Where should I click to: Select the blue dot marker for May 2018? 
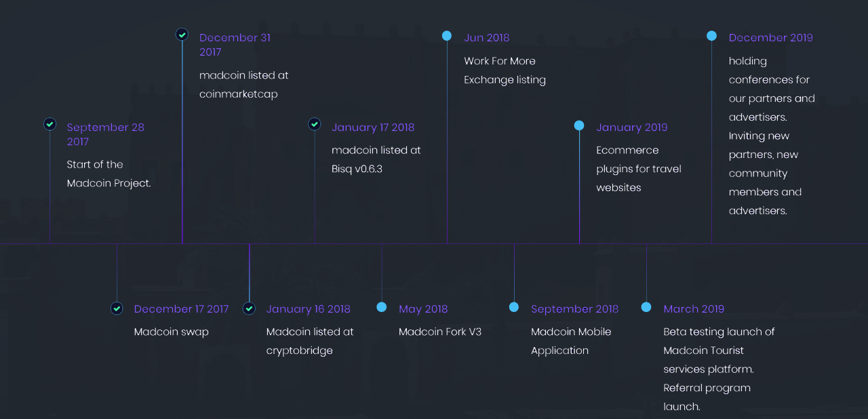(x=381, y=307)
